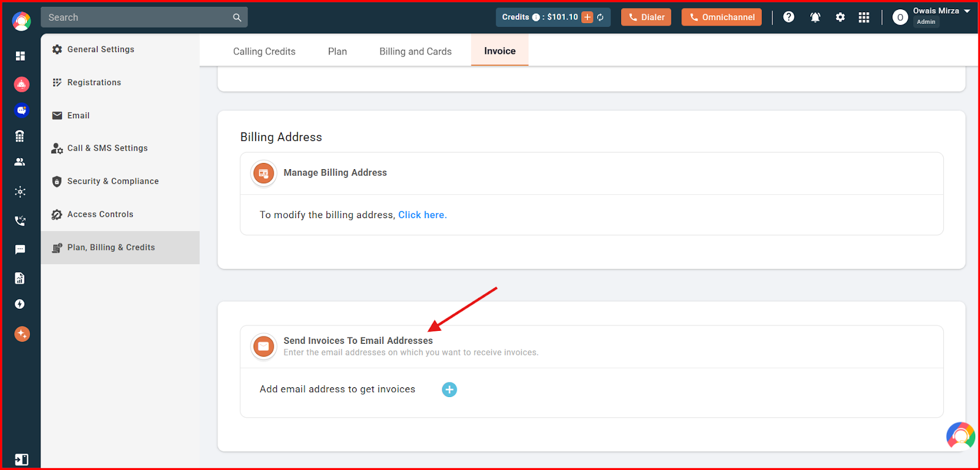This screenshot has width=980, height=470.
Task: Add an email address with blue plus icon
Action: pyautogui.click(x=450, y=390)
